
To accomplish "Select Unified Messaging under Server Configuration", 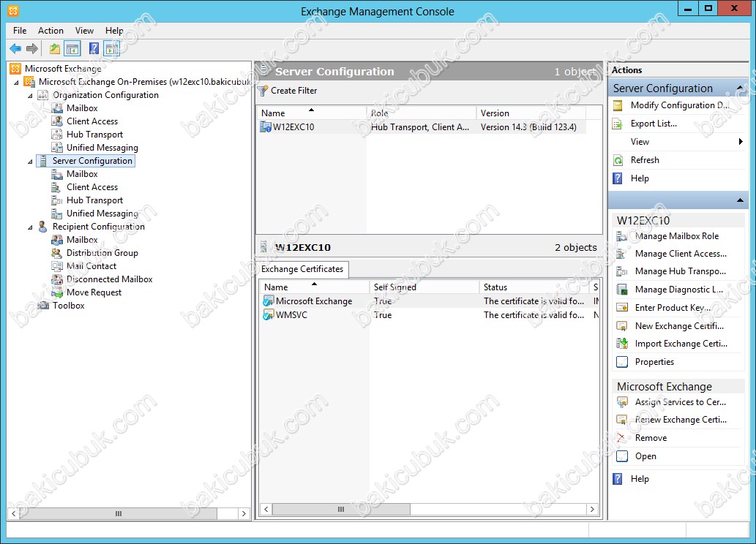I will 102,214.
